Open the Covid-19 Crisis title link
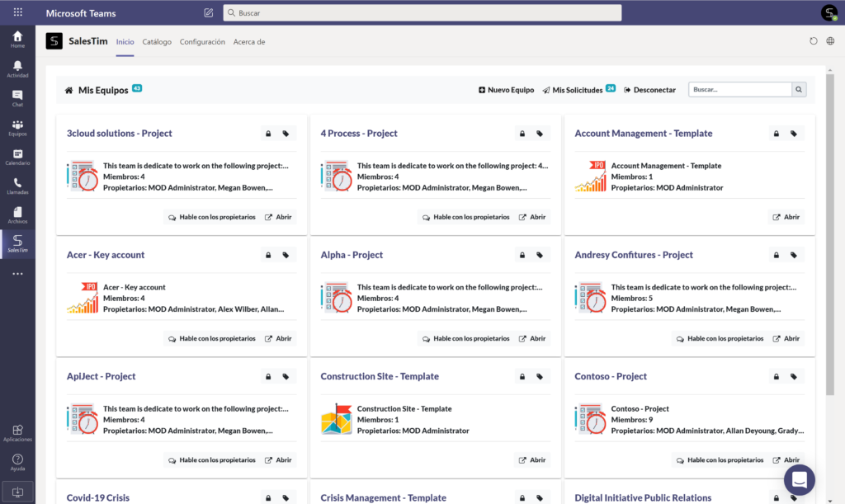 click(x=98, y=498)
